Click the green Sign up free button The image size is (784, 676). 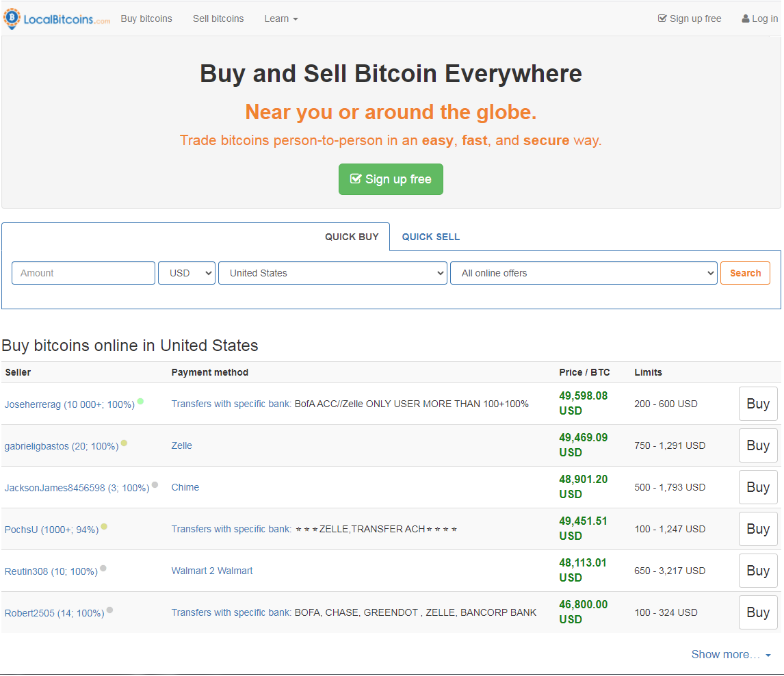coord(391,179)
